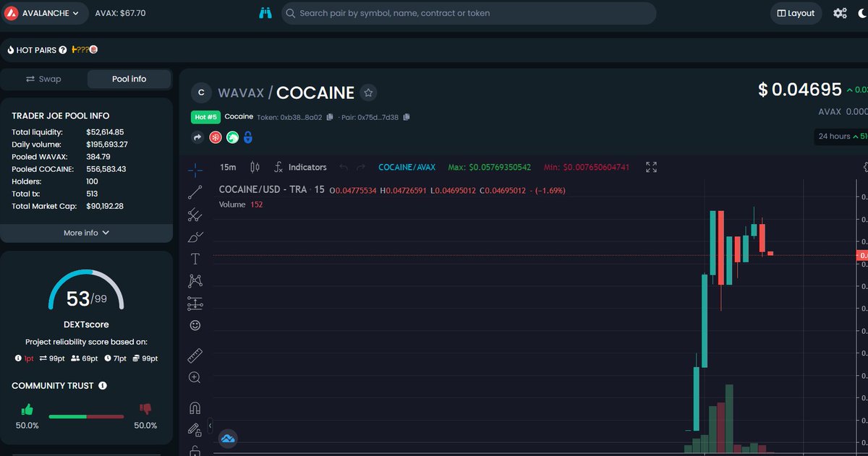Open the Indicators menu

tap(299, 167)
